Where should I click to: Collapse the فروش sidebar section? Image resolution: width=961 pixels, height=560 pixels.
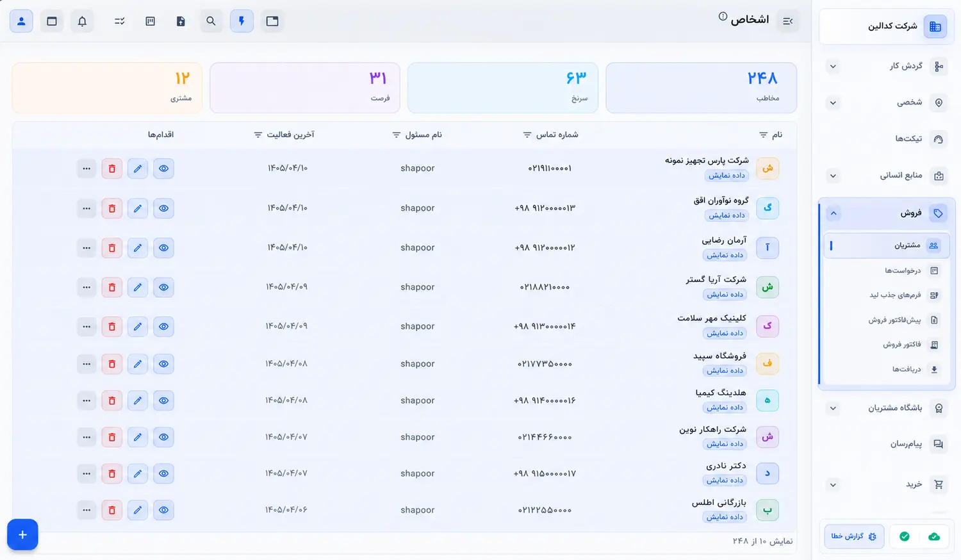833,213
